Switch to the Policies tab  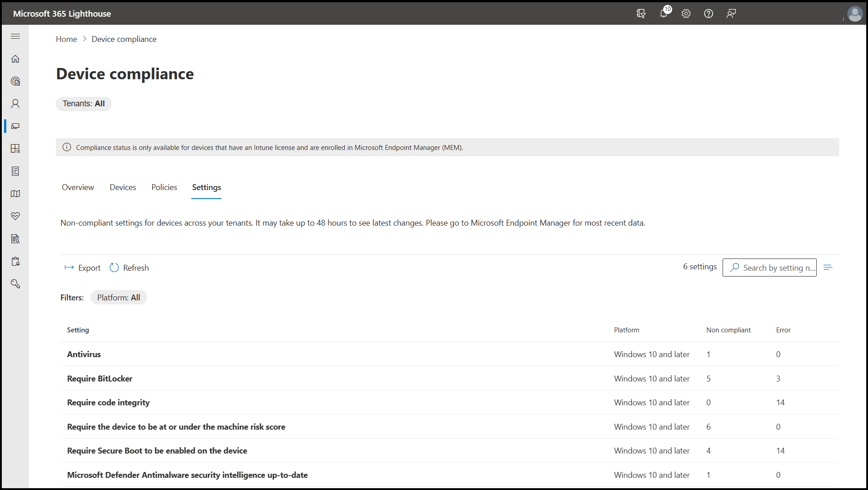(164, 187)
